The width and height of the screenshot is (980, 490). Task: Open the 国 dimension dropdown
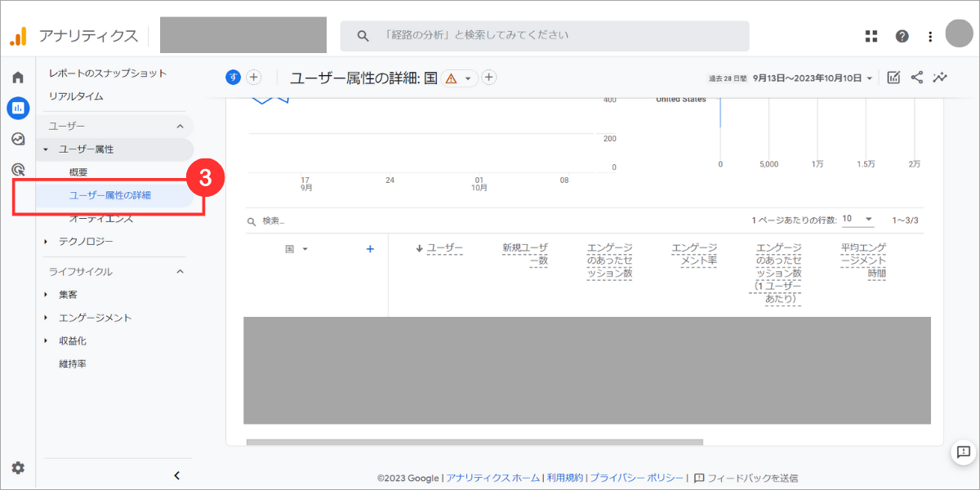click(296, 249)
